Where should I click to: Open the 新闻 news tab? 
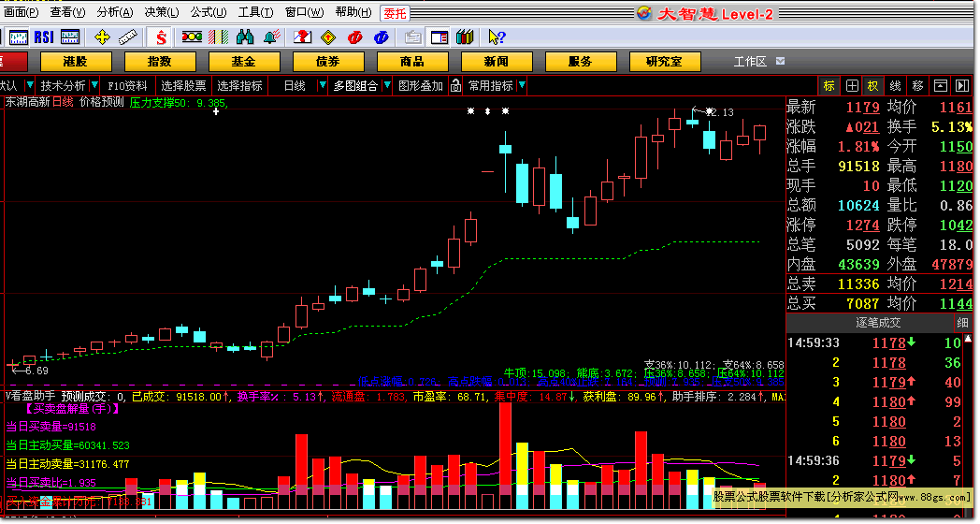pos(497,61)
